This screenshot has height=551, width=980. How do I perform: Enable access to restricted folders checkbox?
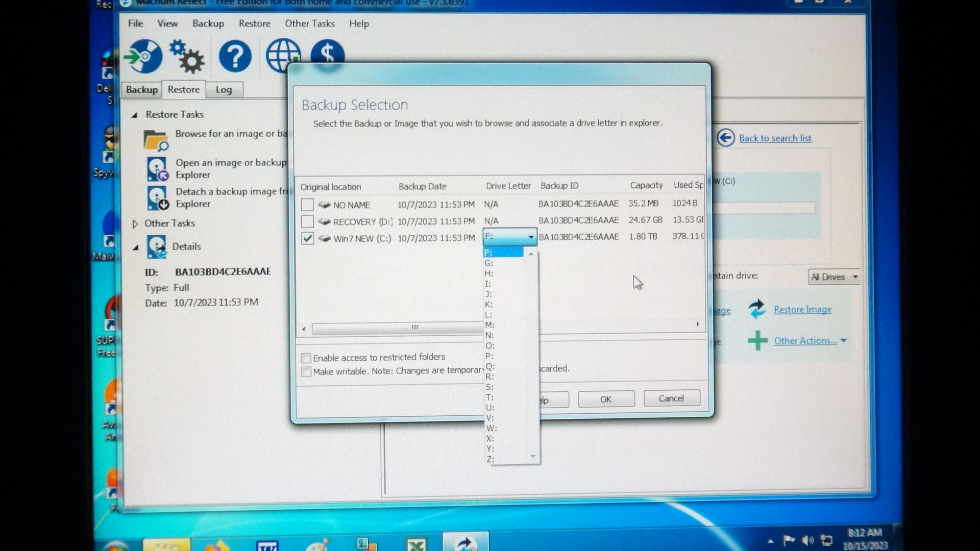(306, 358)
